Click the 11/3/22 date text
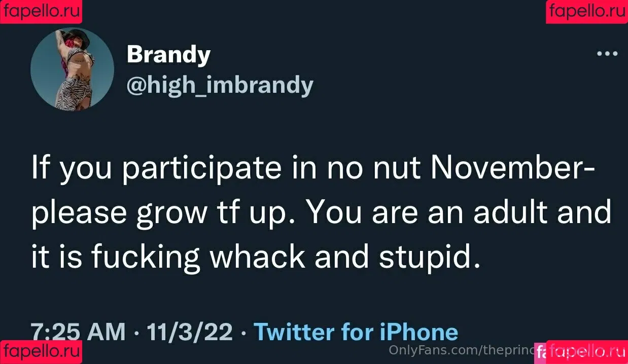628x364 pixels. pyautogui.click(x=190, y=332)
